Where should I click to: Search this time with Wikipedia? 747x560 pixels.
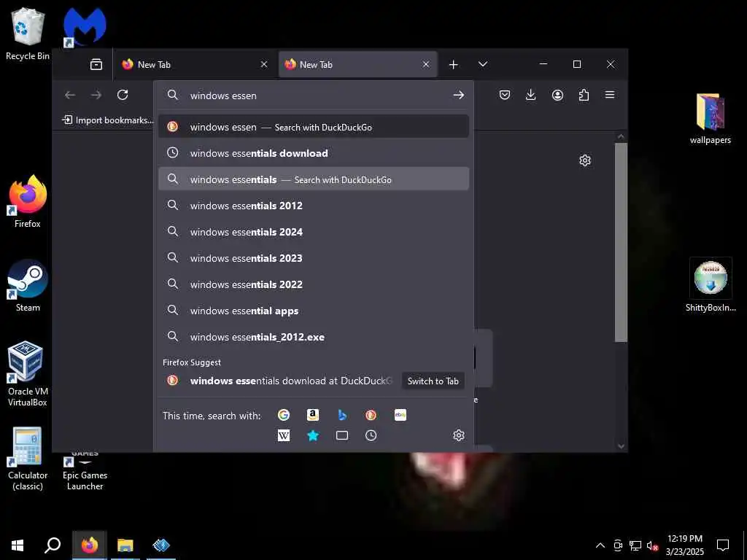pyautogui.click(x=284, y=435)
